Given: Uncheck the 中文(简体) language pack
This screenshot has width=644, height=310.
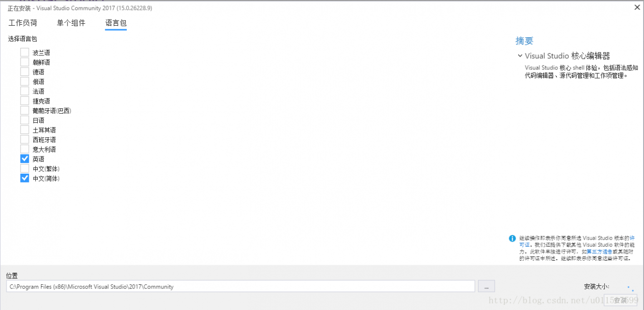Looking at the screenshot, I should coord(25,178).
